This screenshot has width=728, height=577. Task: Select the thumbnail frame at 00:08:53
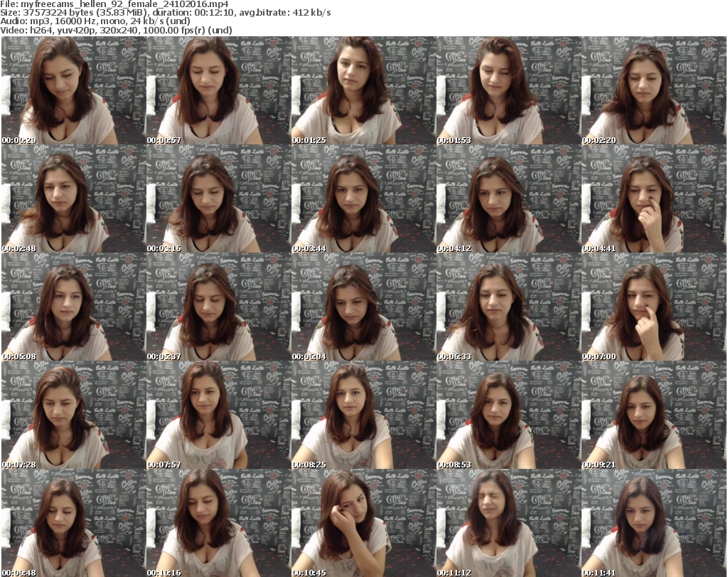point(508,415)
